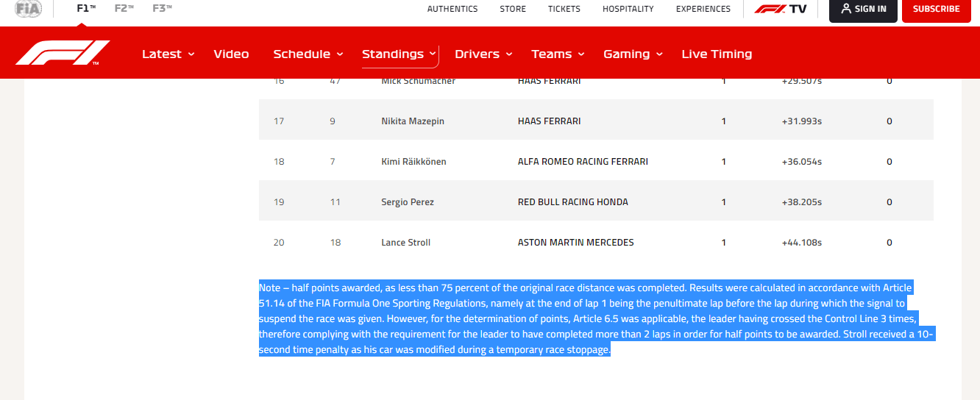Open Live Timing page
Viewport: 980px width, 400px height.
717,54
